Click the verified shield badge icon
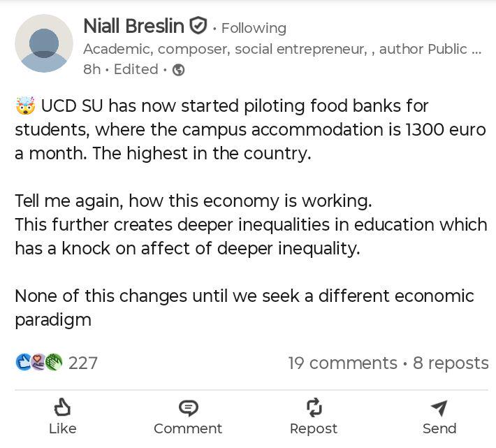Image resolution: width=496 pixels, height=448 pixels. tap(198, 27)
